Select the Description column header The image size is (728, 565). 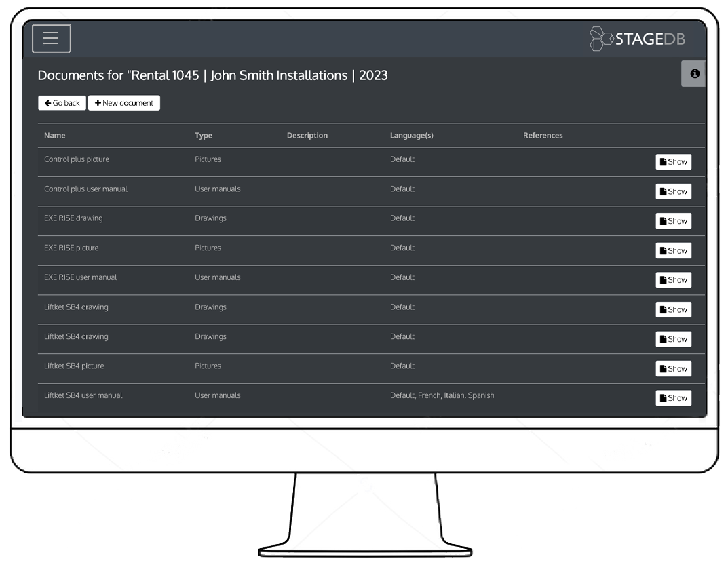coord(307,136)
